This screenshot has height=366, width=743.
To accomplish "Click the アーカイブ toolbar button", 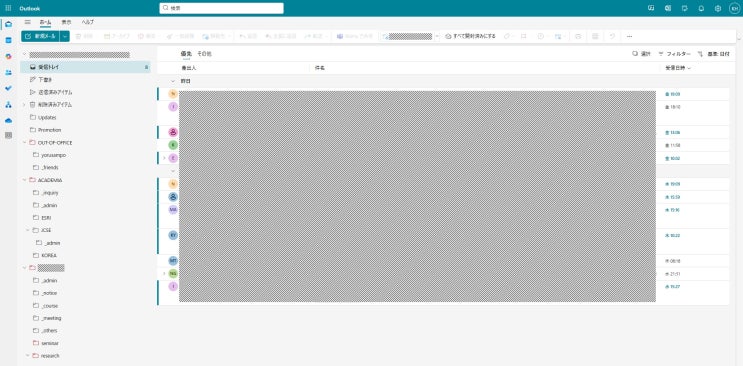I will 118,36.
